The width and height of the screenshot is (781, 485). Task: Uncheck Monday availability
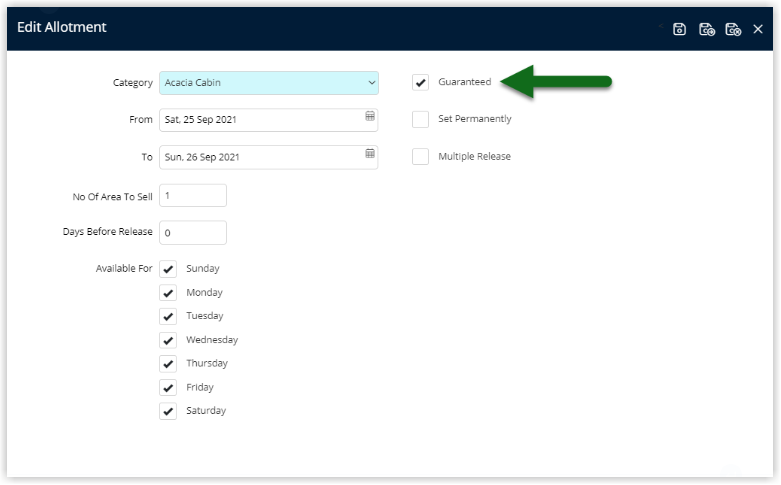point(168,293)
